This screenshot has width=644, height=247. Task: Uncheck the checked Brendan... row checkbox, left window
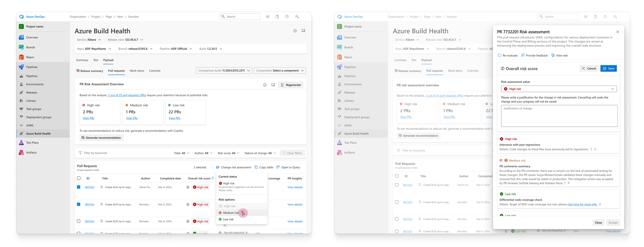pyautogui.click(x=79, y=204)
